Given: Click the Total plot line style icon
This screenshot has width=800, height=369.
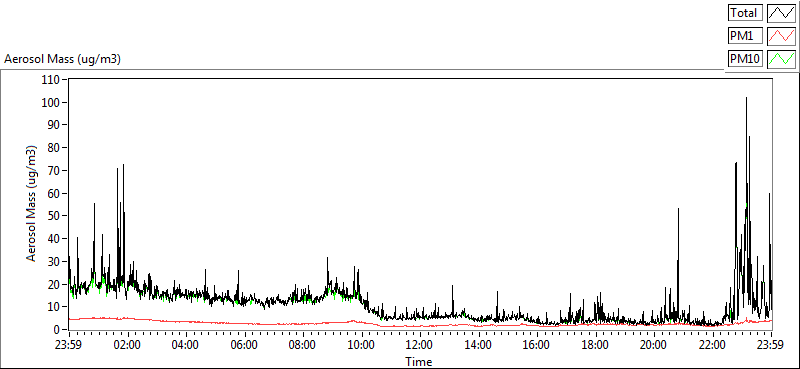Looking at the screenshot, I should click(x=781, y=12).
